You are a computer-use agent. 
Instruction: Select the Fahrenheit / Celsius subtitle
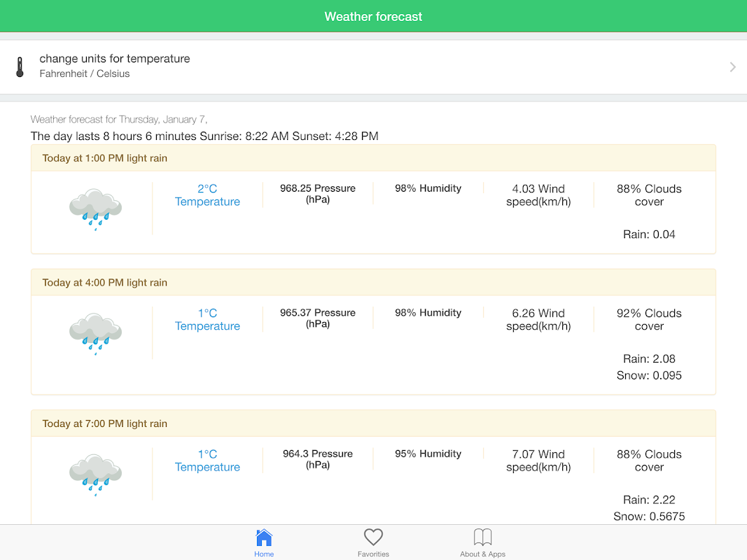pyautogui.click(x=85, y=73)
